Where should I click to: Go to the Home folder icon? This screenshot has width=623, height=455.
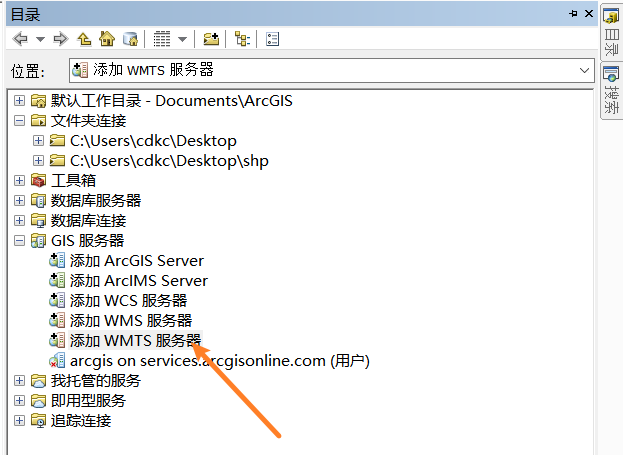pos(107,39)
